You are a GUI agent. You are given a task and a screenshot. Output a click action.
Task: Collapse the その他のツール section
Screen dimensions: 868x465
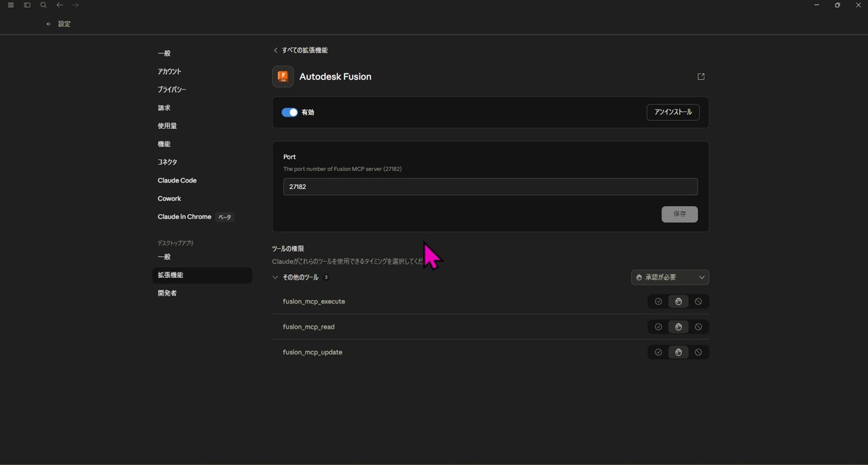coord(275,277)
